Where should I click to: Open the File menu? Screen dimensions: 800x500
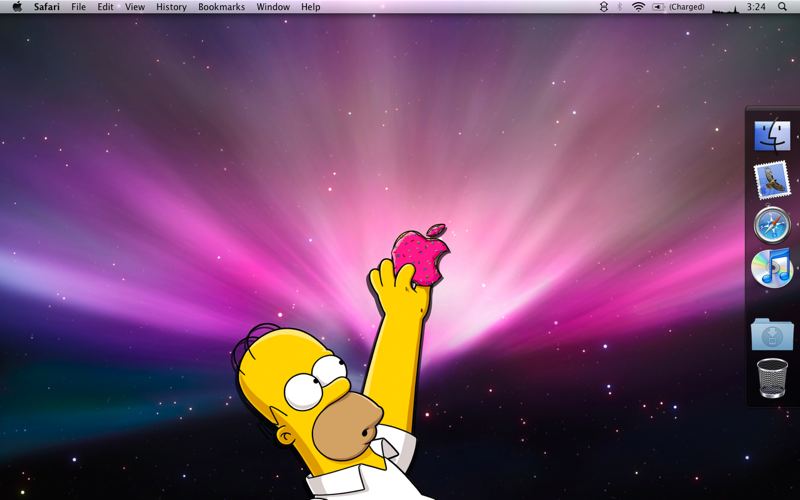pos(79,7)
